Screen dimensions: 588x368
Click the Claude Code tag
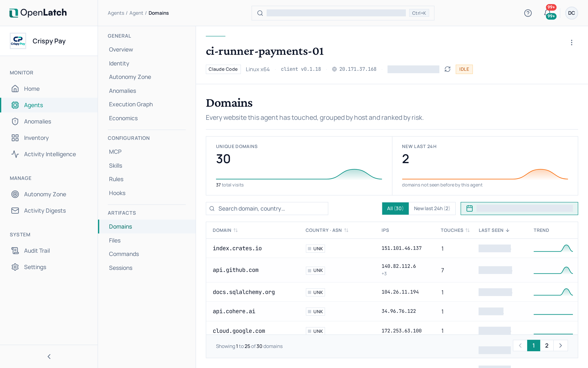pos(223,69)
